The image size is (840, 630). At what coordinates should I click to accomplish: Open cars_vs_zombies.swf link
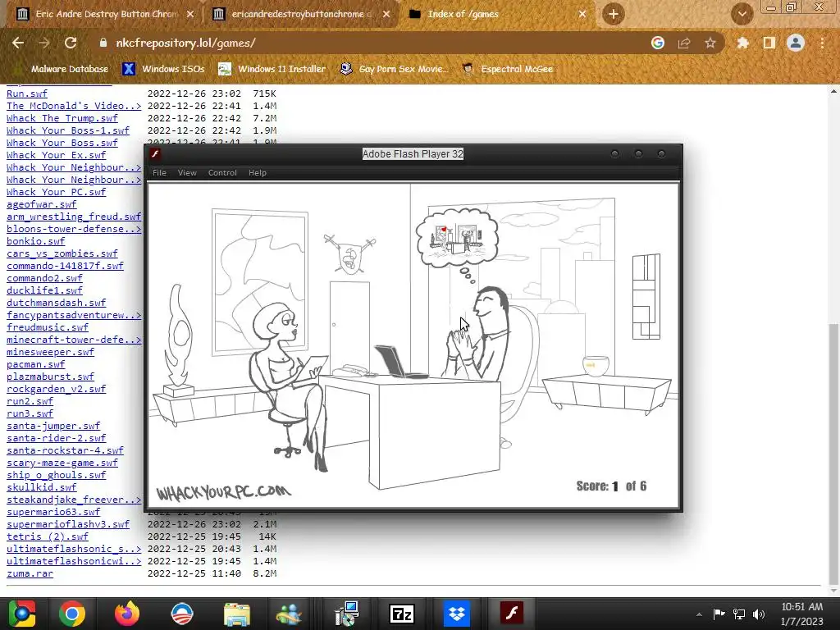tap(62, 253)
